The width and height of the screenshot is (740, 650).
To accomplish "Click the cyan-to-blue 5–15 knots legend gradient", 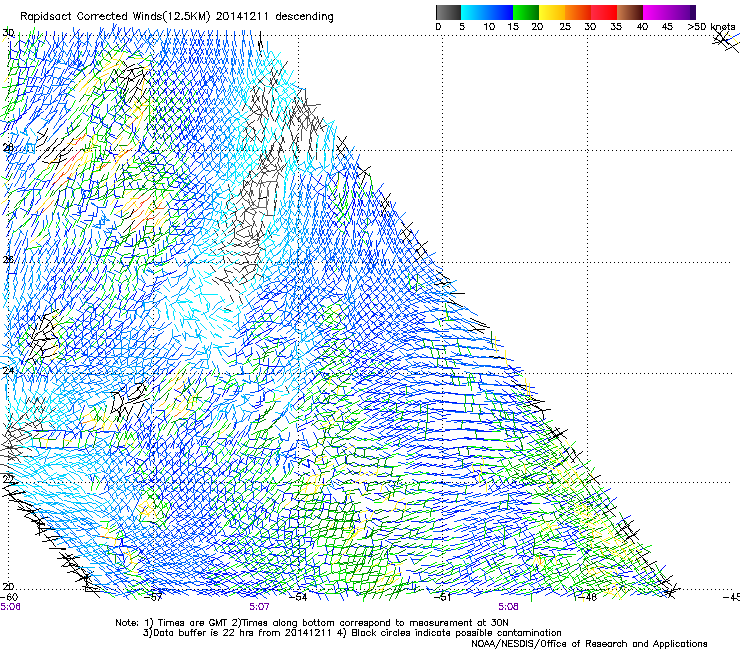I will (x=487, y=12).
